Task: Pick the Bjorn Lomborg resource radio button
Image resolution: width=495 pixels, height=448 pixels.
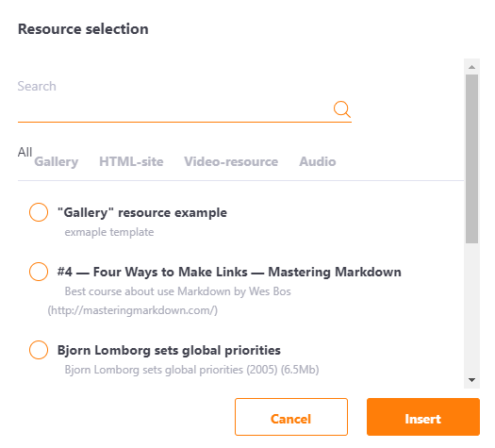Action: click(x=39, y=350)
